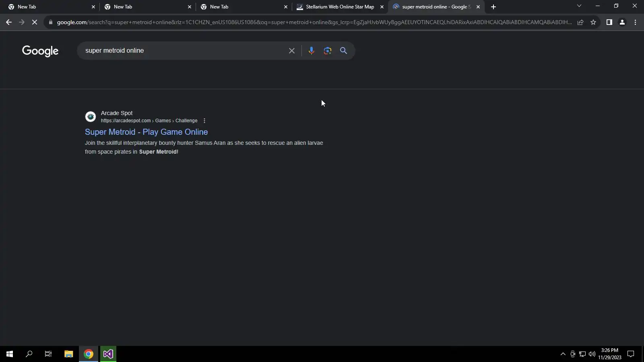Open Chrome side panel

(x=609, y=23)
